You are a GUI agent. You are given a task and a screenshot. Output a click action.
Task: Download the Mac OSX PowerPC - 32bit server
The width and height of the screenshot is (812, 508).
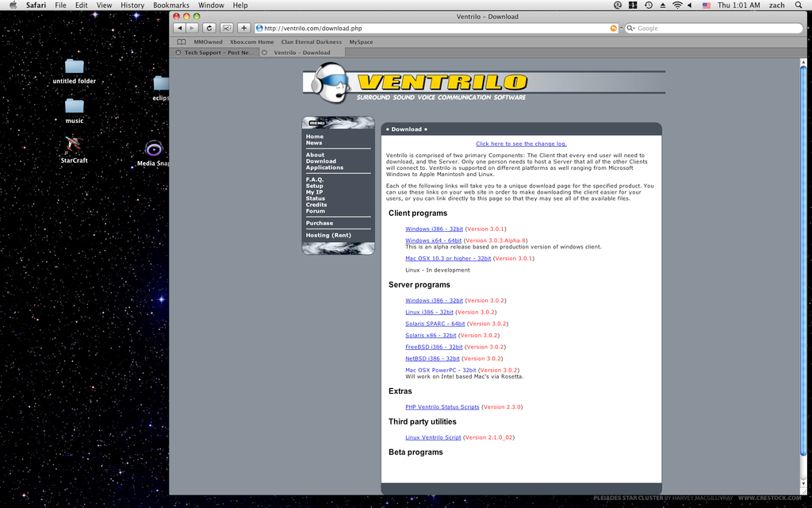pos(441,370)
